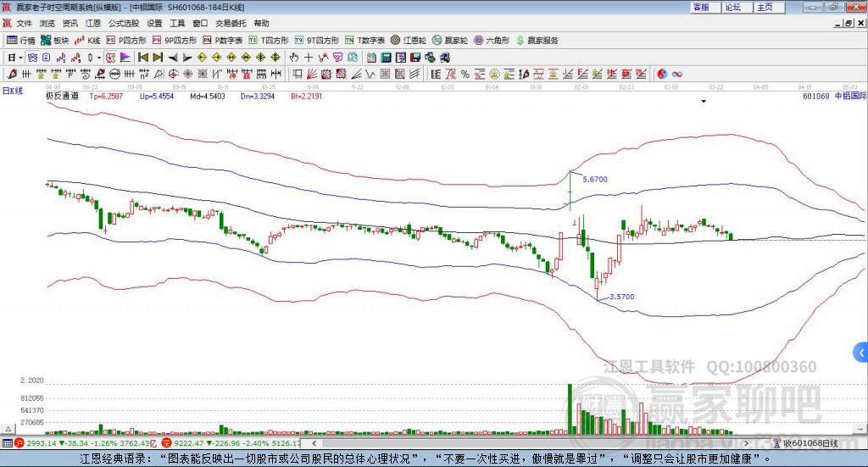Image resolution: width=868 pixels, height=467 pixels.
Task: Open the 文件 menu
Action: [x=25, y=23]
